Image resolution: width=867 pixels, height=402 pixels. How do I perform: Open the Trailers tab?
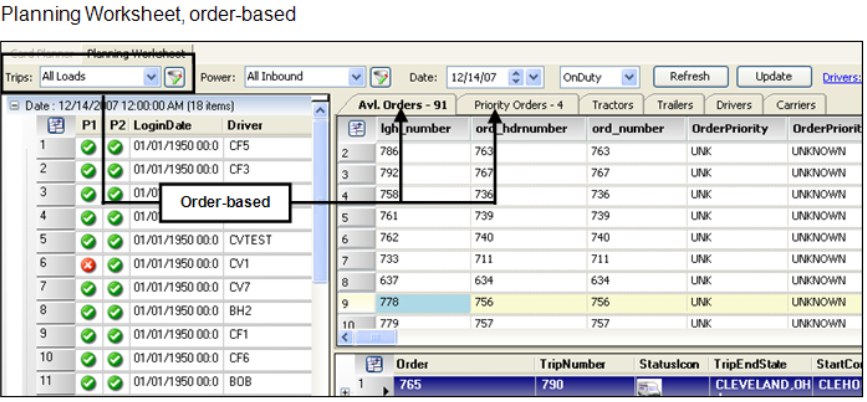coord(675,105)
